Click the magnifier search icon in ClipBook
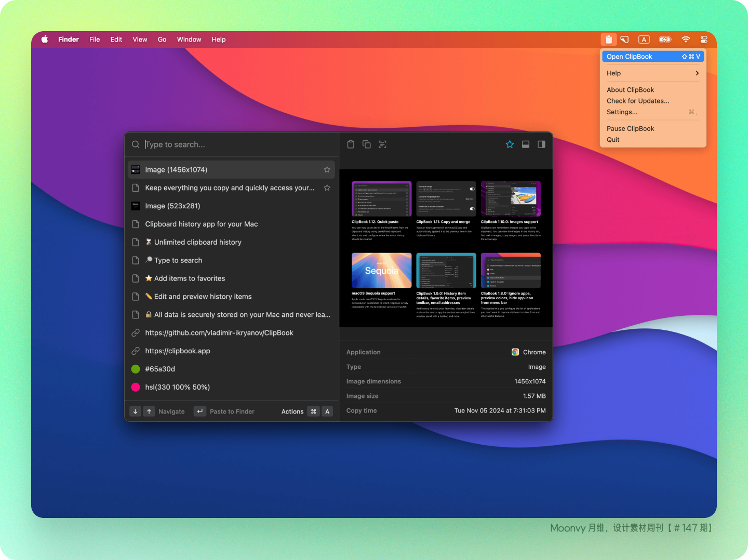The width and height of the screenshot is (748, 560). pyautogui.click(x=136, y=144)
